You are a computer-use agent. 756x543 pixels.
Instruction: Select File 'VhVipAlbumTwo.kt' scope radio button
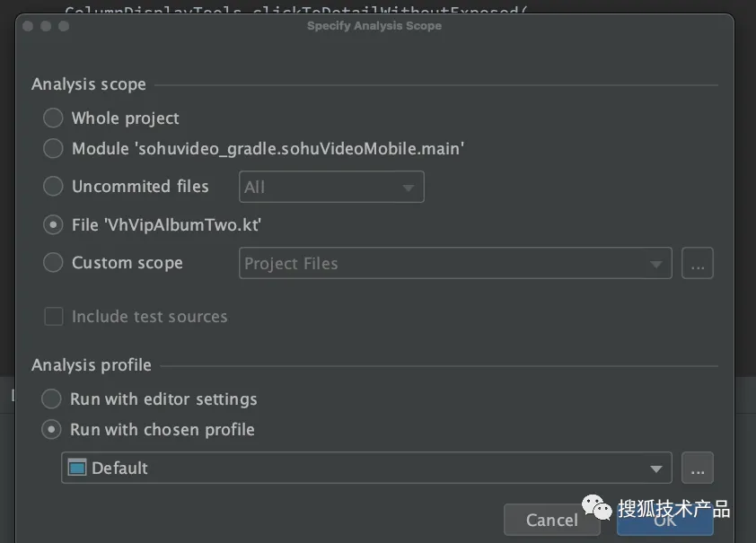coord(54,225)
